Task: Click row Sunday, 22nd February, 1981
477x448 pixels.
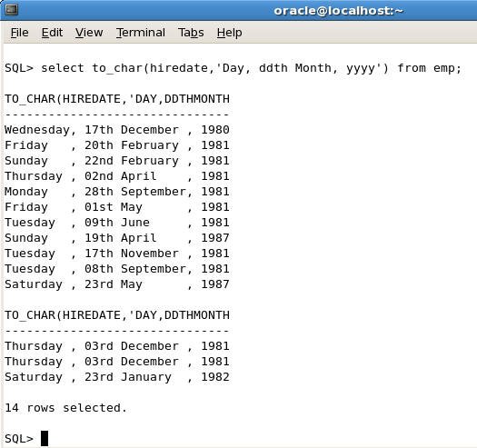Action: [117, 161]
